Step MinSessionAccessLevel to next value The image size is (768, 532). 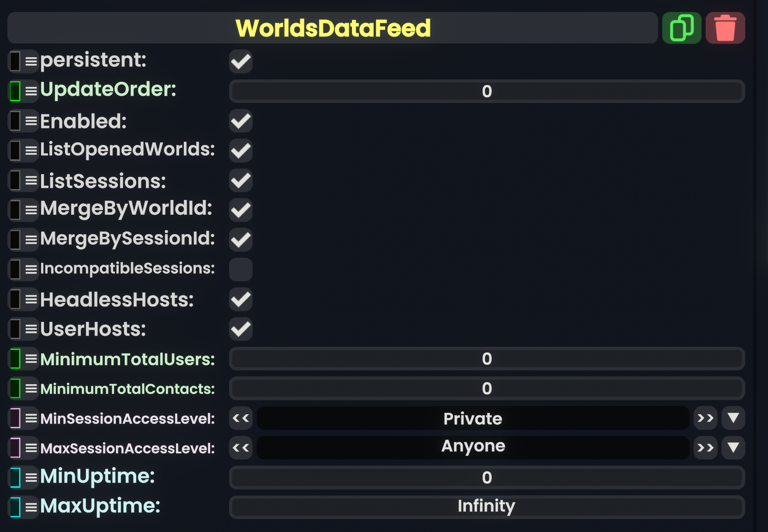pyautogui.click(x=705, y=418)
